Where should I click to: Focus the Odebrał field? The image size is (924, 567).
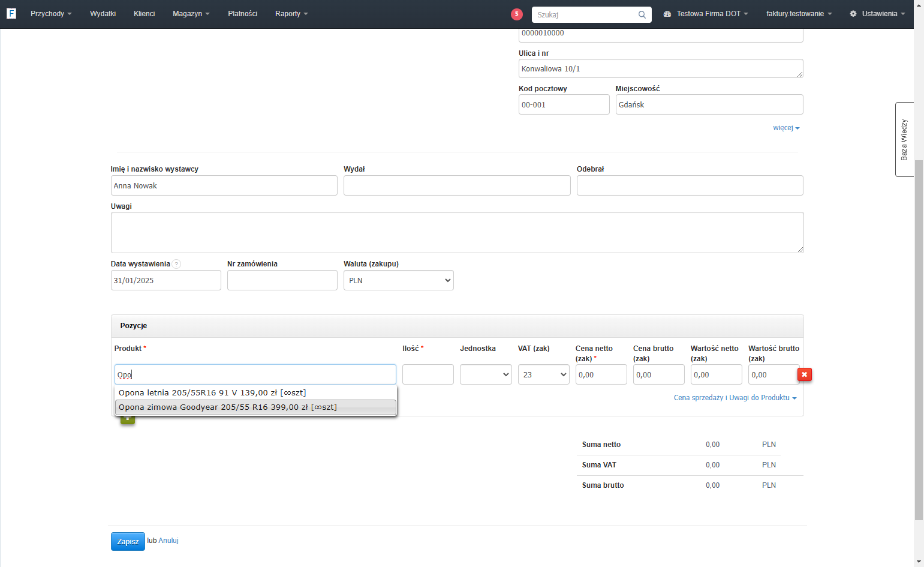click(x=690, y=185)
